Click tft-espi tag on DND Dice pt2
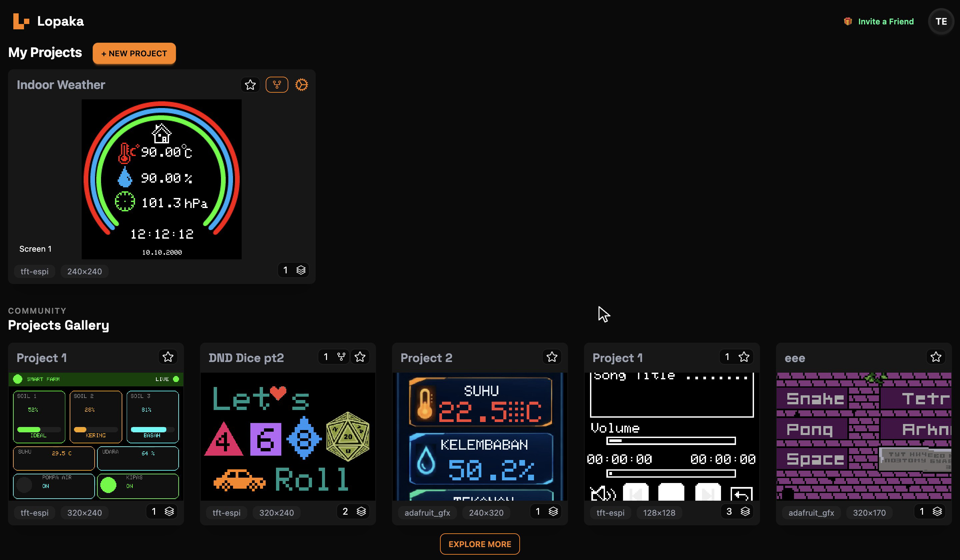960x560 pixels. (x=226, y=513)
